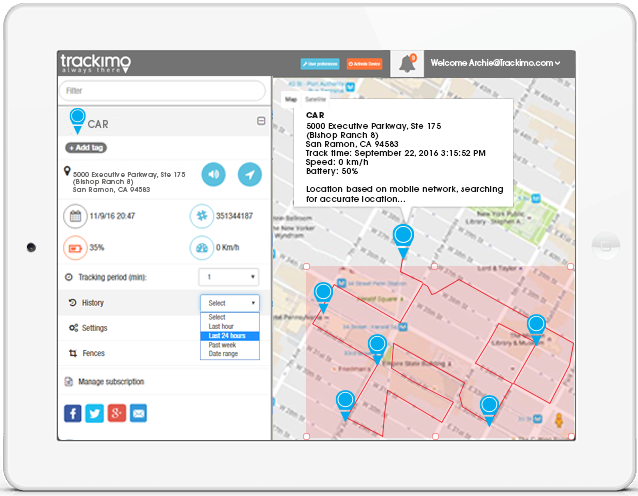Click the History row label

click(93, 303)
